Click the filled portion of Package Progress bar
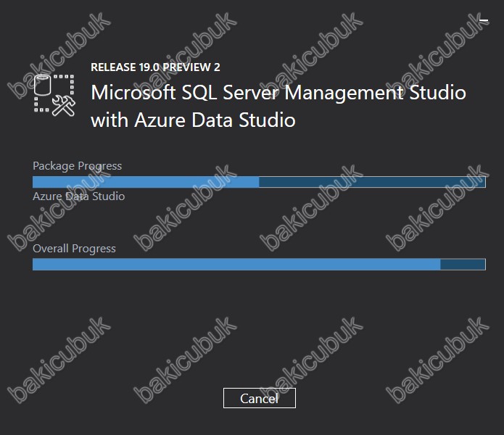 pyautogui.click(x=146, y=182)
